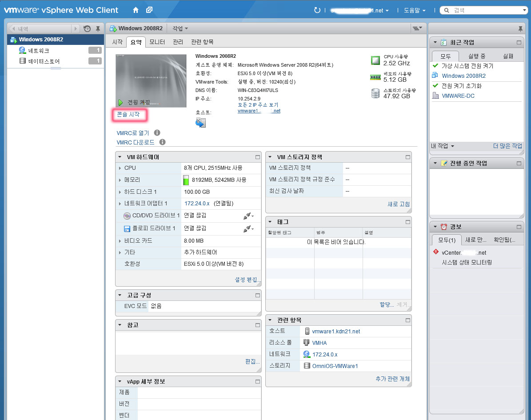Screen dimensions: 531x420
Task: Open the 내 작업 dropdown
Action: pyautogui.click(x=443, y=146)
